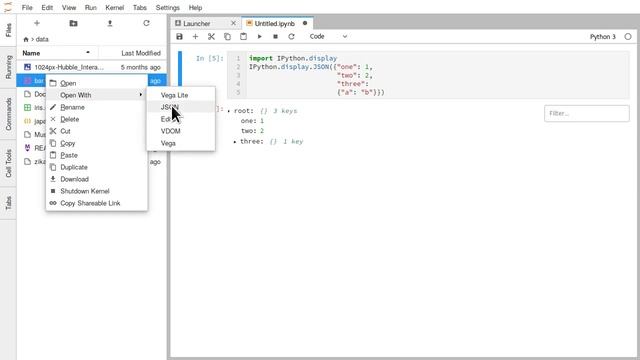This screenshot has height=360, width=640.
Task: Show the Running sidebar panel
Action: [x=8, y=67]
